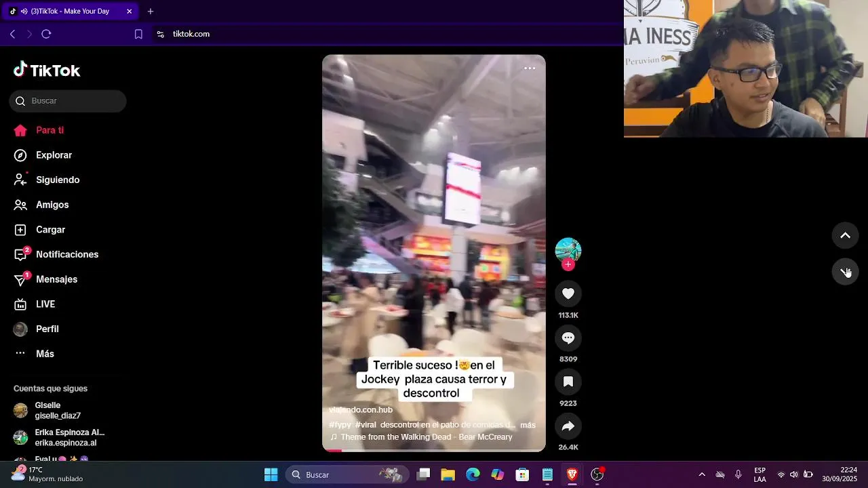Viewport: 868px width, 488px height.
Task: Open the Para ti home feed
Action: click(x=39, y=130)
